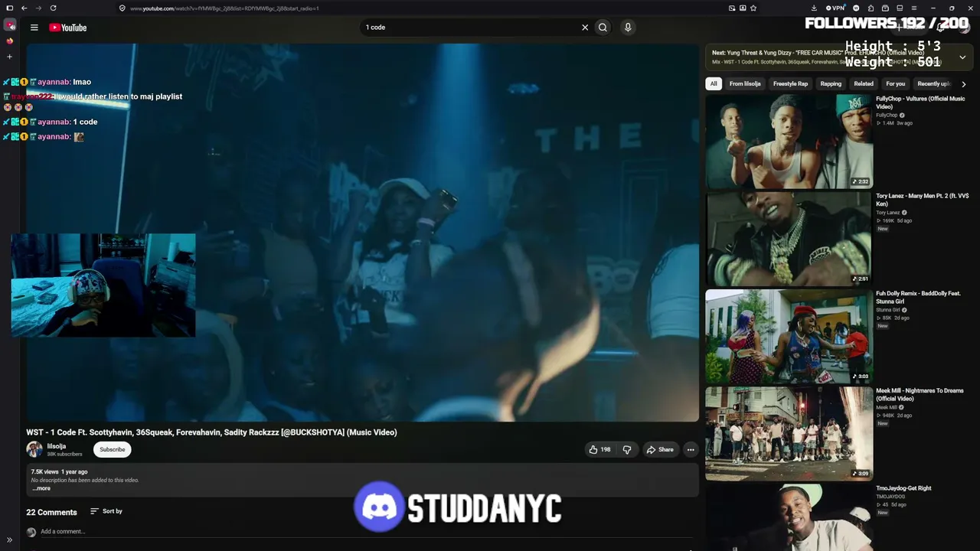Screen dimensions: 980x551
Task: Go forward with the browser forward arrow
Action: tap(38, 8)
